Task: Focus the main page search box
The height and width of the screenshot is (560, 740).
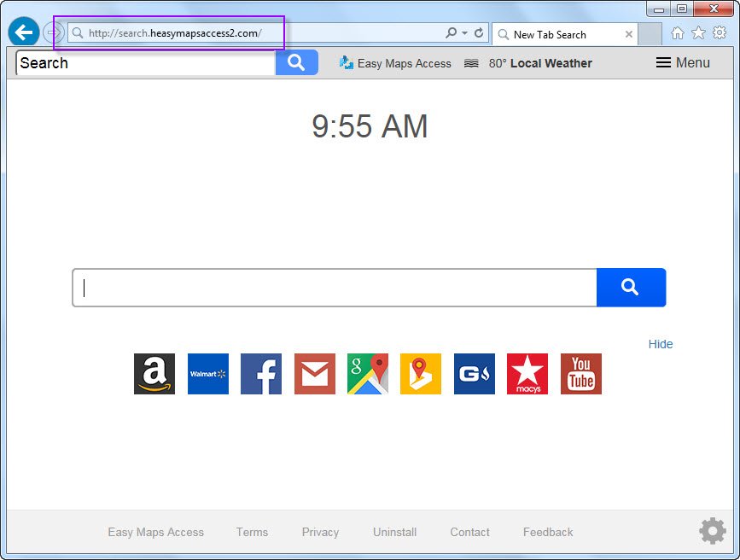Action: 335,288
